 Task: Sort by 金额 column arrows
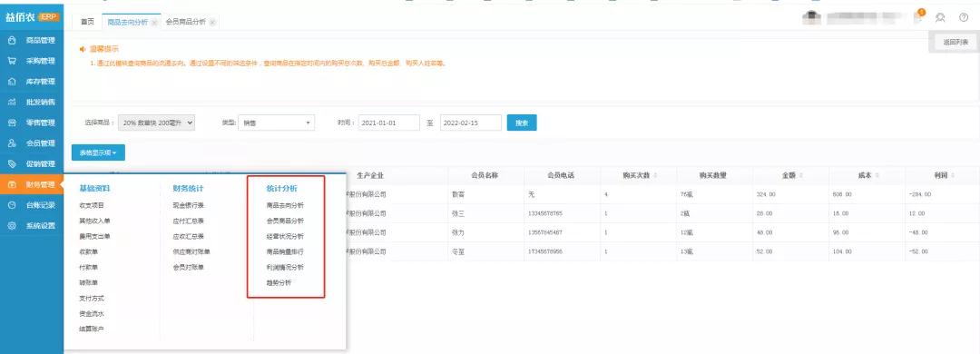[x=800, y=176]
